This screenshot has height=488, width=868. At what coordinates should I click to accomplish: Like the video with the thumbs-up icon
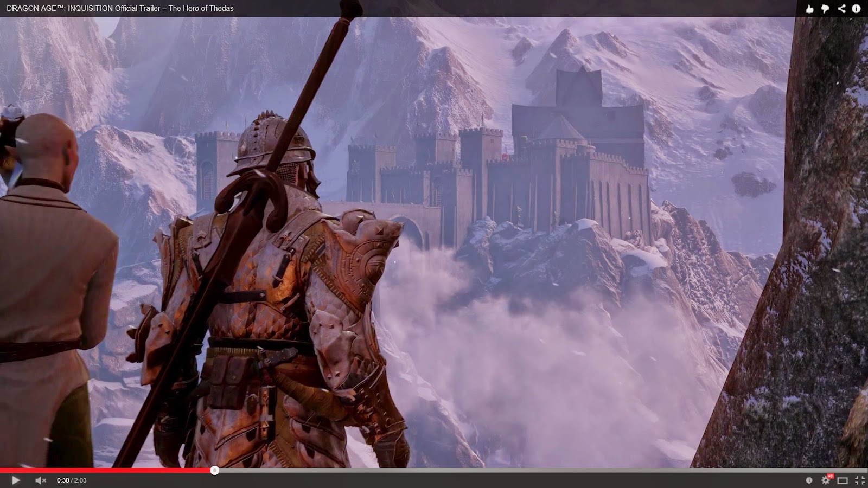(x=810, y=8)
